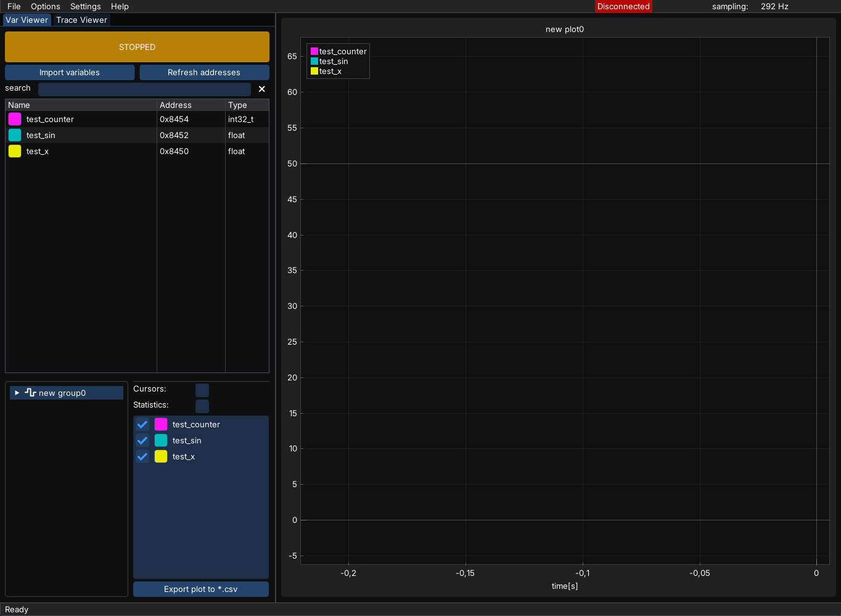Click the new group0 waveform icon
Image resolution: width=841 pixels, height=616 pixels.
pyautogui.click(x=30, y=393)
